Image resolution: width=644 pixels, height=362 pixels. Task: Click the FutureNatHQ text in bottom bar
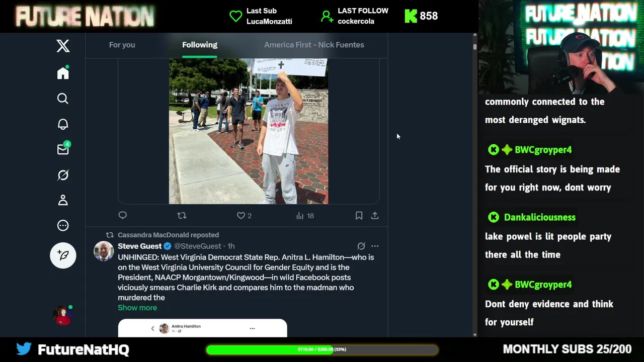pos(84,349)
